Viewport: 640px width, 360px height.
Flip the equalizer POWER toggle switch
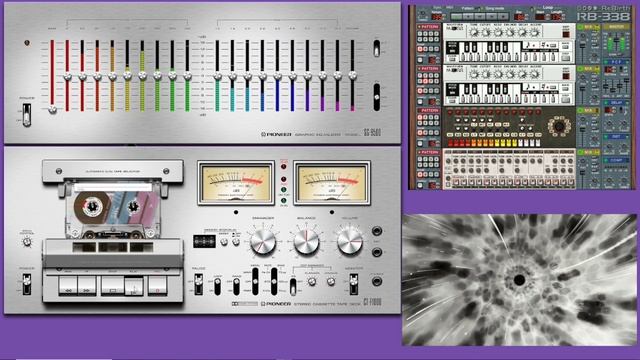(27, 115)
